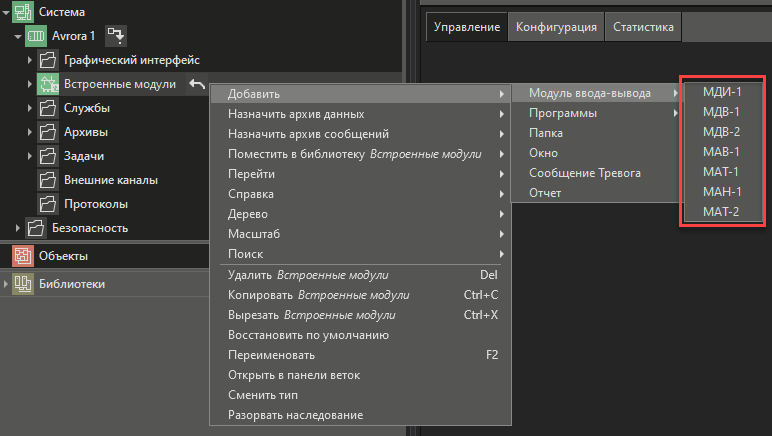
Task: Click the Внешние каналы folder icon
Action: click(48, 180)
